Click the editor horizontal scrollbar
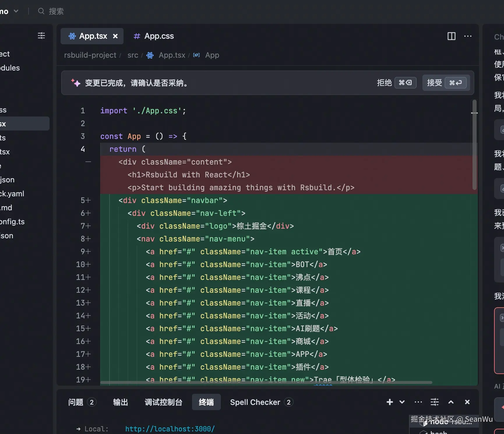504x434 pixels. (x=266, y=382)
